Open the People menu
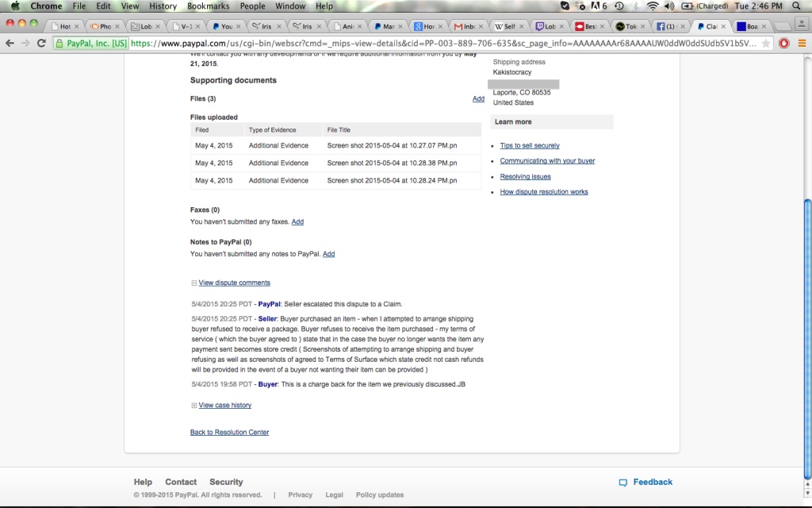 pos(252,6)
